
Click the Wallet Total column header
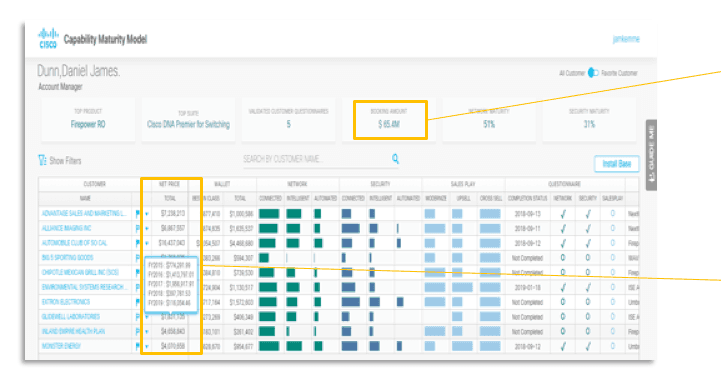240,198
